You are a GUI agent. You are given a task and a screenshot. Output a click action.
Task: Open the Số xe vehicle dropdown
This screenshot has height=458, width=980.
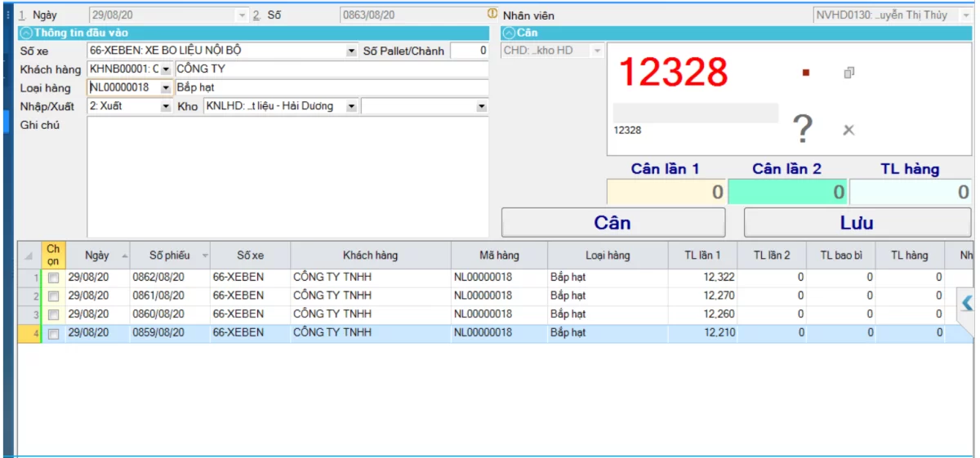point(351,51)
